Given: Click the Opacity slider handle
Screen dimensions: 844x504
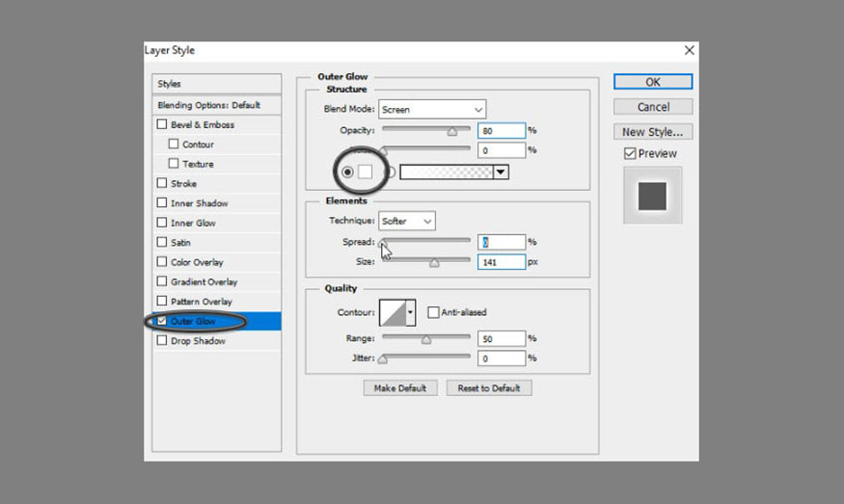Looking at the screenshot, I should coord(452,131).
